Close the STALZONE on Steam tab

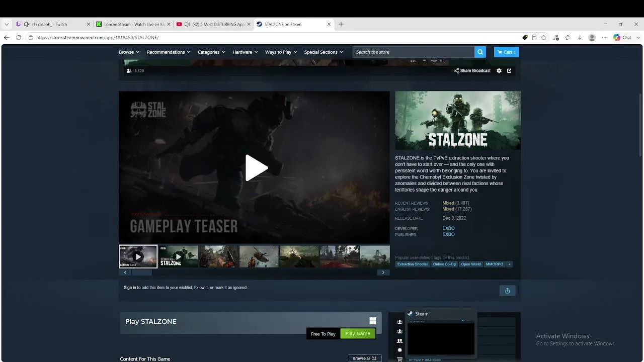click(329, 24)
